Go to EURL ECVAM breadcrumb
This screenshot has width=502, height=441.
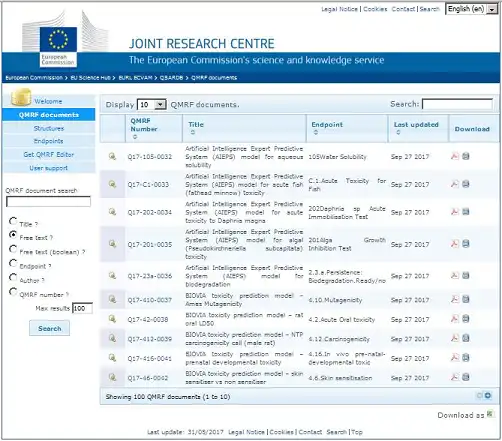[x=135, y=78]
